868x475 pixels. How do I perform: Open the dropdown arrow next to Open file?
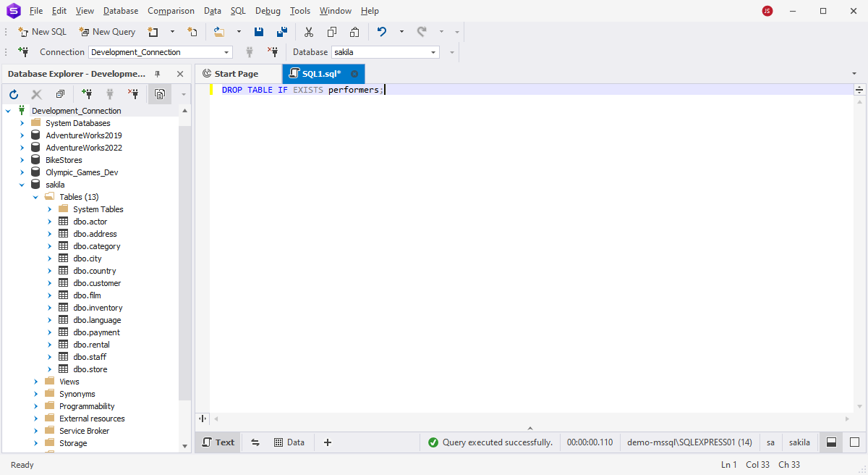[239, 32]
